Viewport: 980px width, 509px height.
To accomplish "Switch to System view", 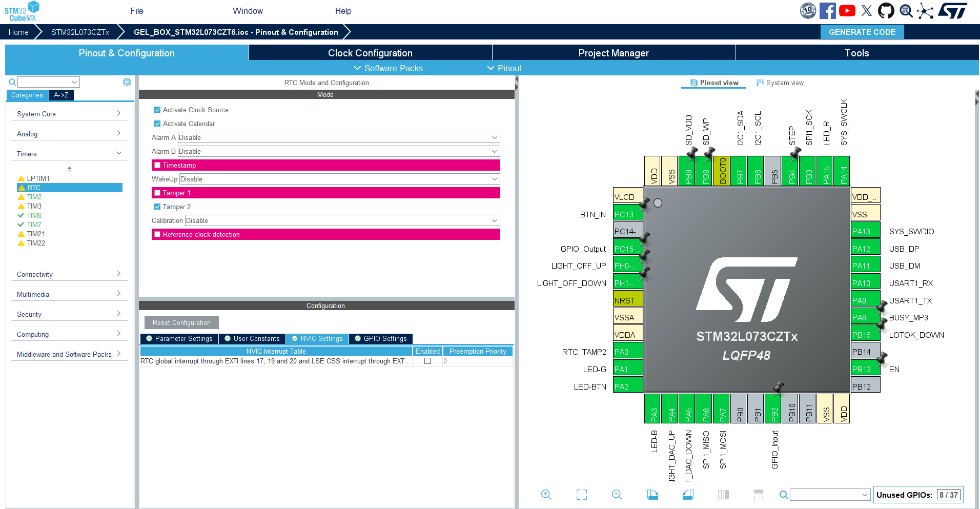I will 780,83.
